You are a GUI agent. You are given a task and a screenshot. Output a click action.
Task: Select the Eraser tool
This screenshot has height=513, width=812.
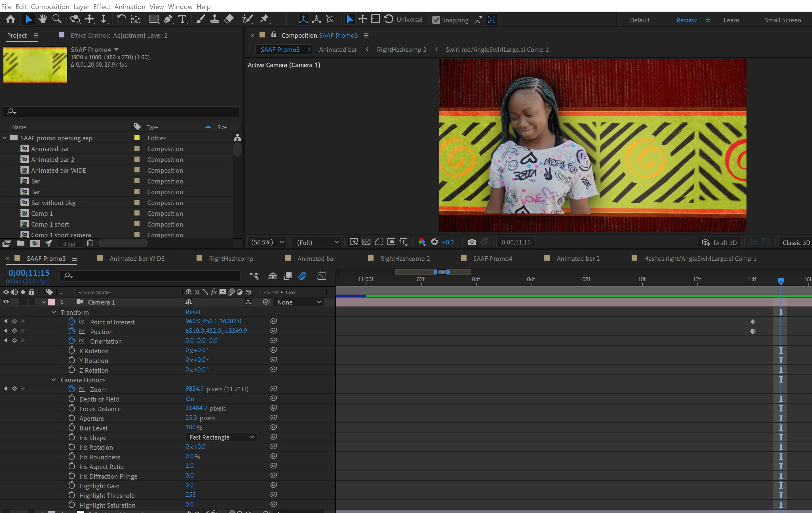pos(229,19)
